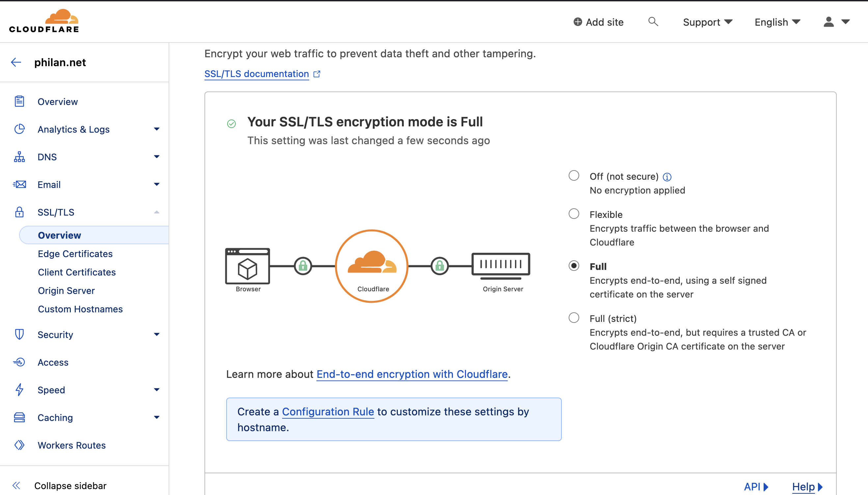
Task: Open Edge Certificates in sidebar
Action: 75,254
